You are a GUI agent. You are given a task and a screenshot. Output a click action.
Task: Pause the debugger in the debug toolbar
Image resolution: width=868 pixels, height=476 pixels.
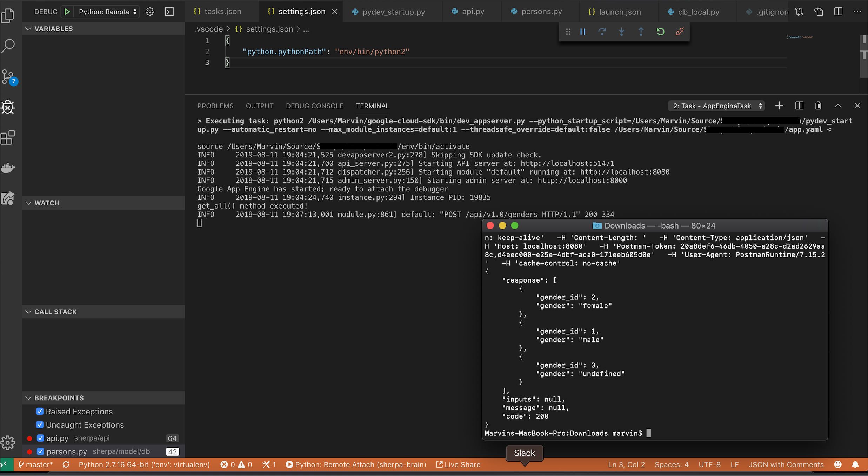tap(582, 32)
